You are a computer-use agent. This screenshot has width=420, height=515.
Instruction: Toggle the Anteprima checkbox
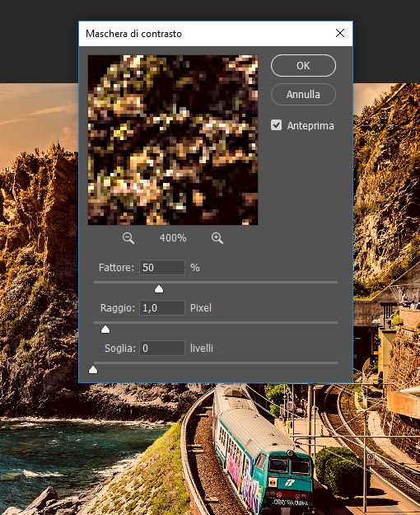click(x=276, y=125)
